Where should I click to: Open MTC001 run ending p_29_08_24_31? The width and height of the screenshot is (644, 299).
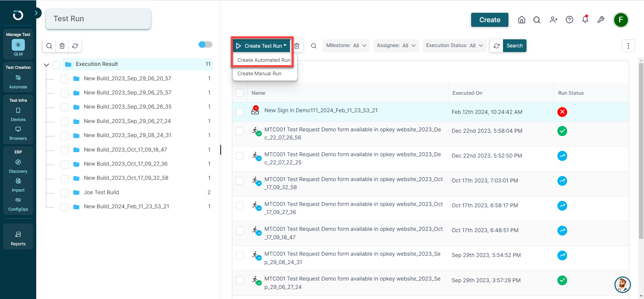coord(352,258)
